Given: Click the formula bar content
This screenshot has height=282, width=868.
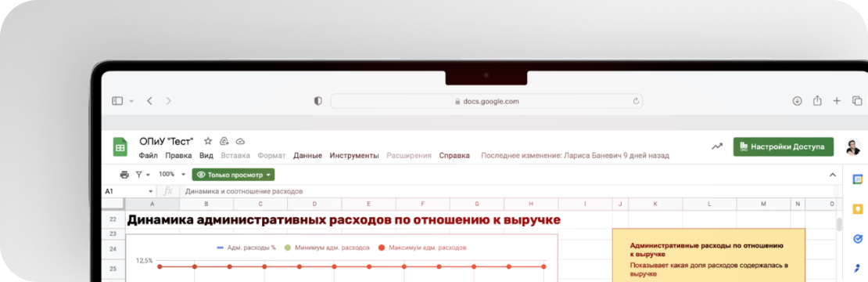Looking at the screenshot, I should [243, 191].
